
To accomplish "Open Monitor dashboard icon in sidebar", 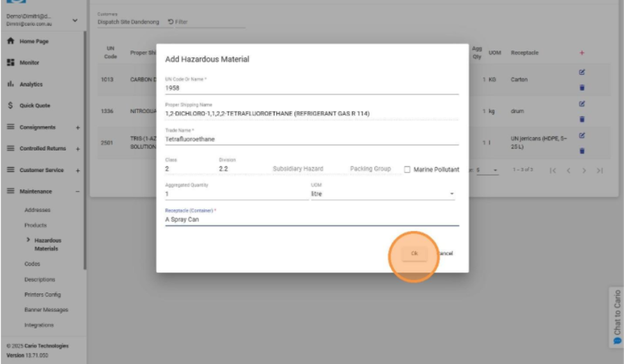I will click(x=11, y=63).
